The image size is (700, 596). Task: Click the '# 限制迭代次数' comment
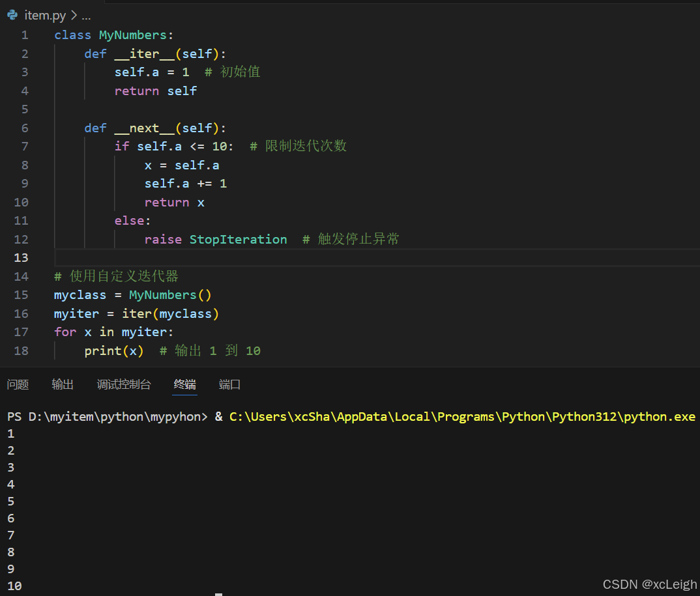point(299,147)
